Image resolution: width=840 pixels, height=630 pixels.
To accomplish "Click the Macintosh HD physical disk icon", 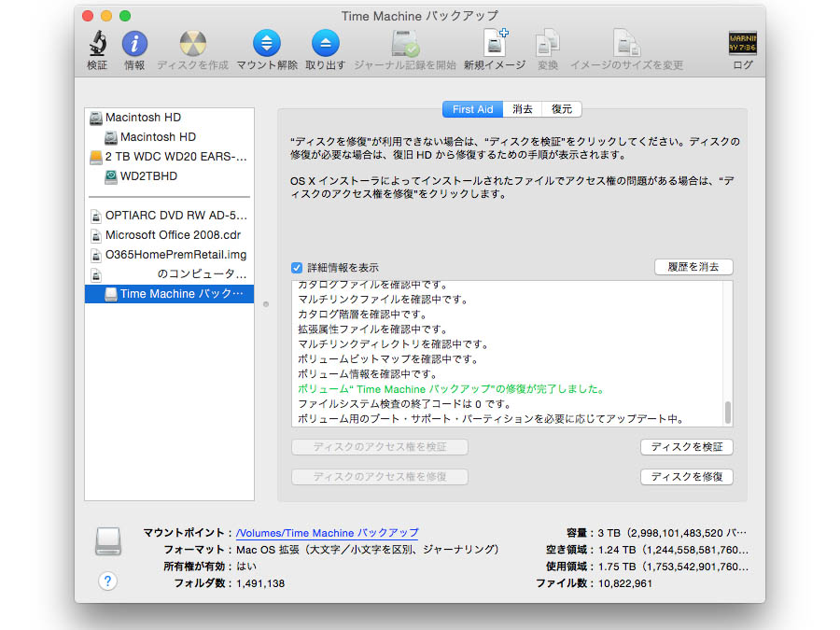I will pos(96,118).
